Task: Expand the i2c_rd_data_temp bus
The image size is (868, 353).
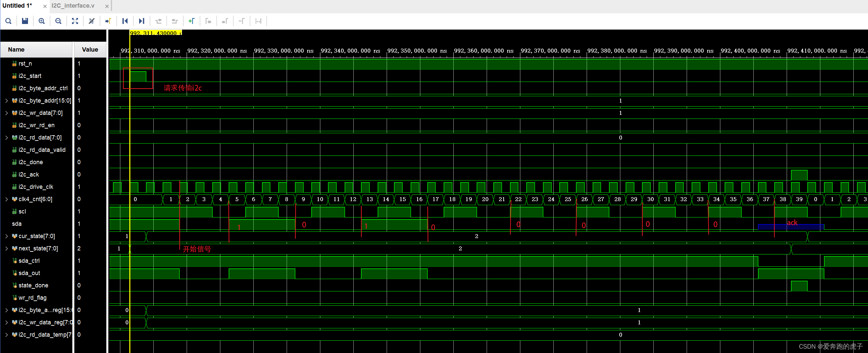Action: pos(6,334)
